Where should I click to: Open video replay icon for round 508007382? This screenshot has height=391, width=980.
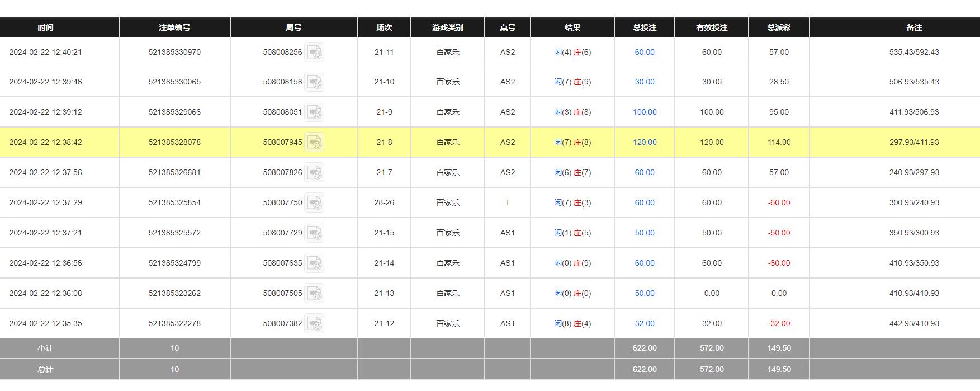[314, 323]
